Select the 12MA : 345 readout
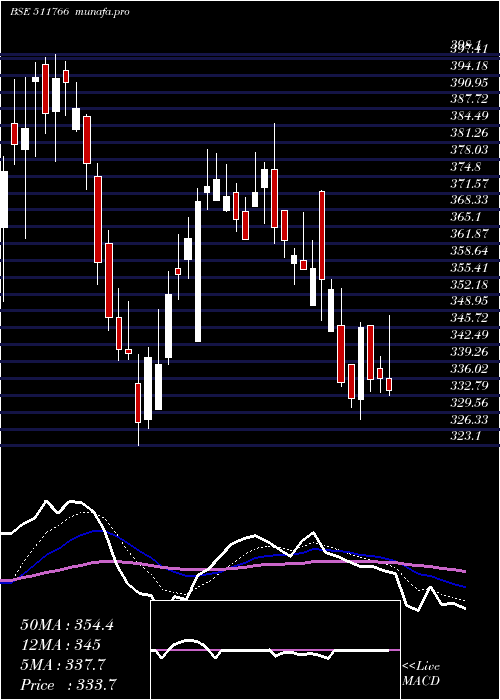500x700 pixels. (x=60, y=645)
